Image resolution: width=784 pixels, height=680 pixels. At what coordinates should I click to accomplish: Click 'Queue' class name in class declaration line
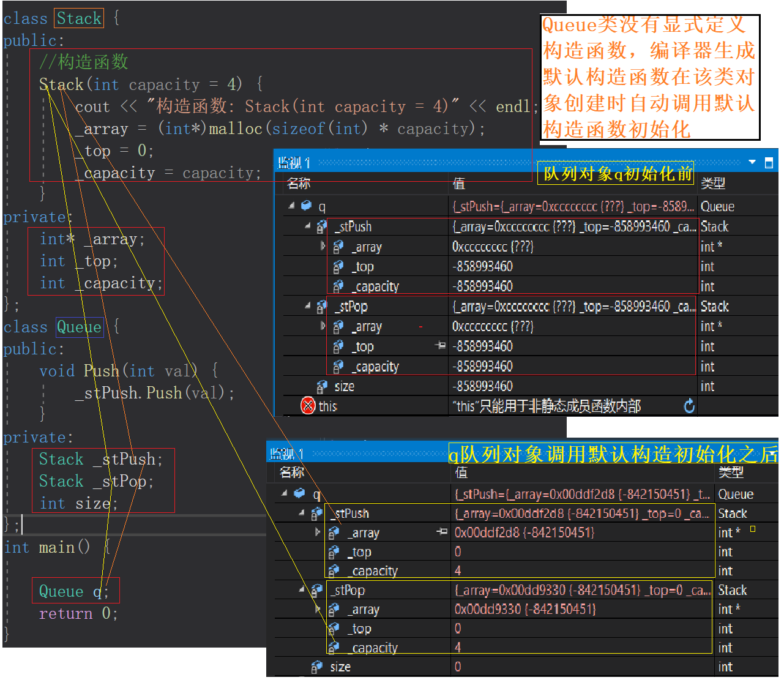click(x=79, y=327)
